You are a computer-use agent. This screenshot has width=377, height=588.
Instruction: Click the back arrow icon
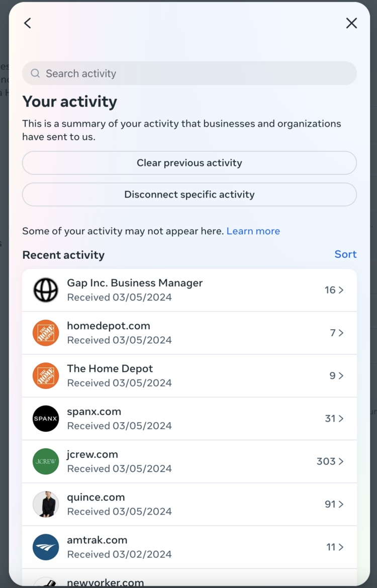pyautogui.click(x=28, y=23)
